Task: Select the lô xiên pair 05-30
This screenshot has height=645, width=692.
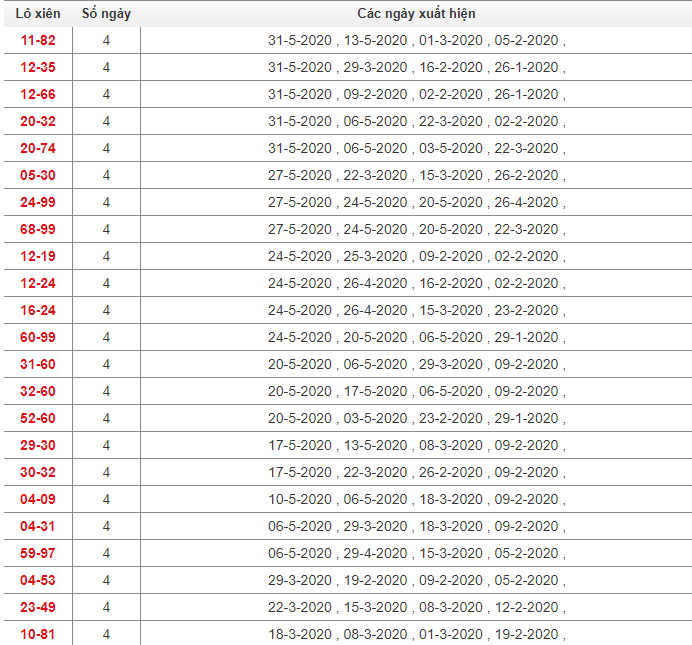Action: [x=38, y=175]
